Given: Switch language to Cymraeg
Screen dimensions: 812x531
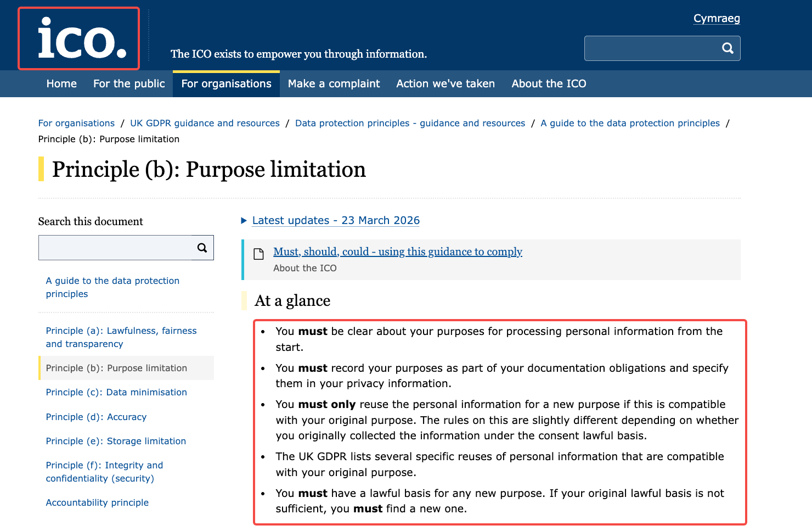Looking at the screenshot, I should pos(717,19).
